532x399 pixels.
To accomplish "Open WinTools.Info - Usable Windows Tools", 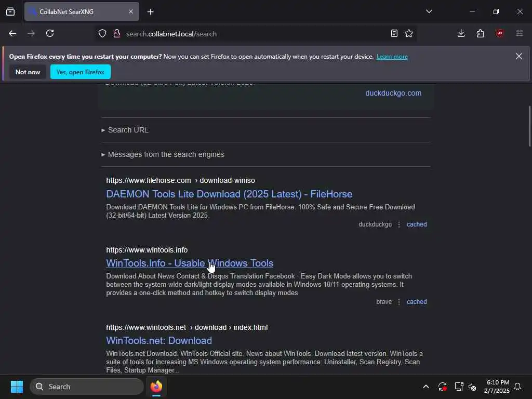I will [190, 263].
